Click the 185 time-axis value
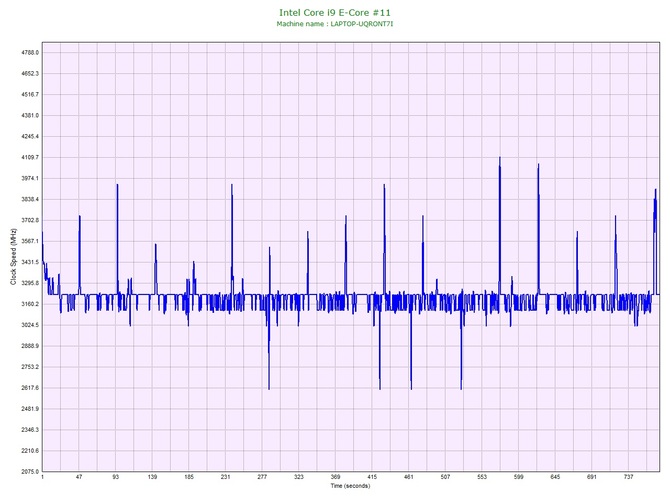Screen dimensions: 670x503 [x=189, y=477]
